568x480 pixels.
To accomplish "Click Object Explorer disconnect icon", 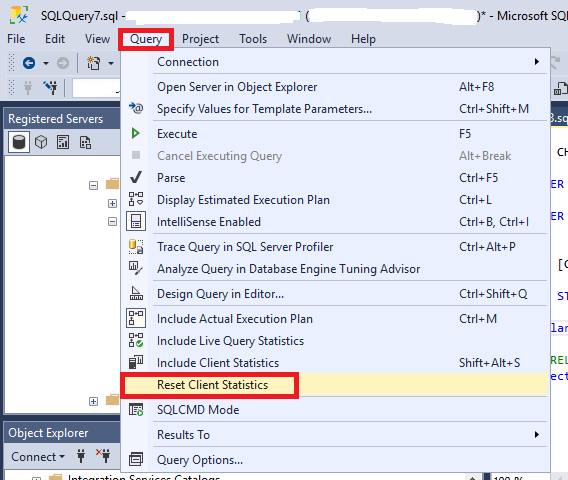I will point(103,456).
